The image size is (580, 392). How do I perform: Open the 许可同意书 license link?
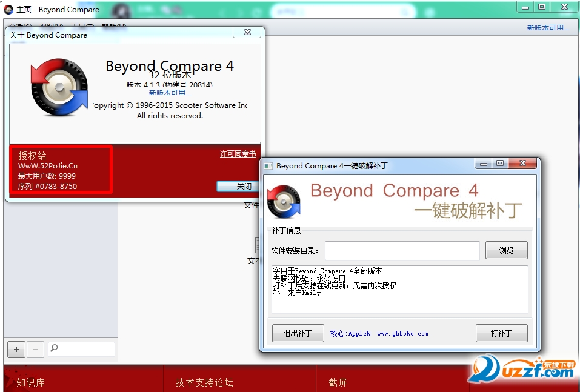pos(238,154)
